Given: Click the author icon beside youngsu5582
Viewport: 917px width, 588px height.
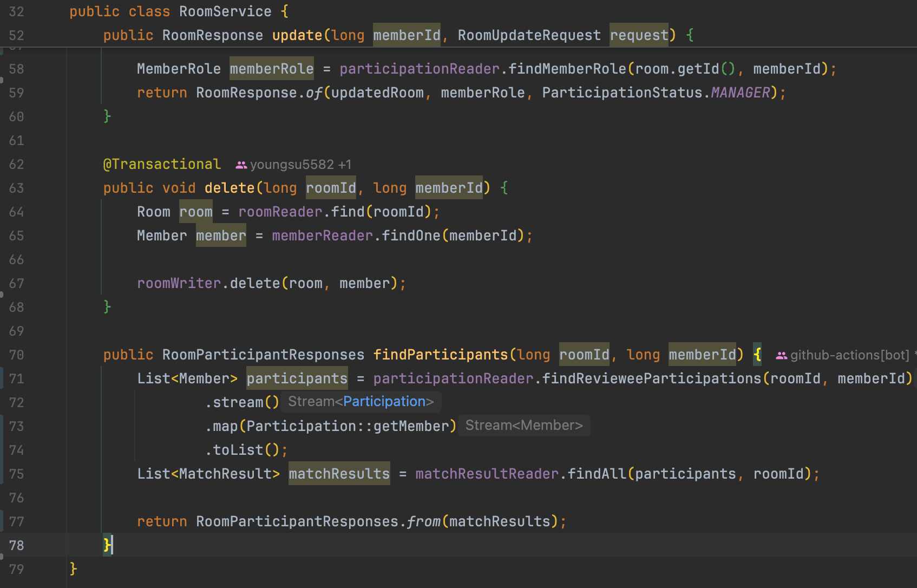Looking at the screenshot, I should pos(241,165).
